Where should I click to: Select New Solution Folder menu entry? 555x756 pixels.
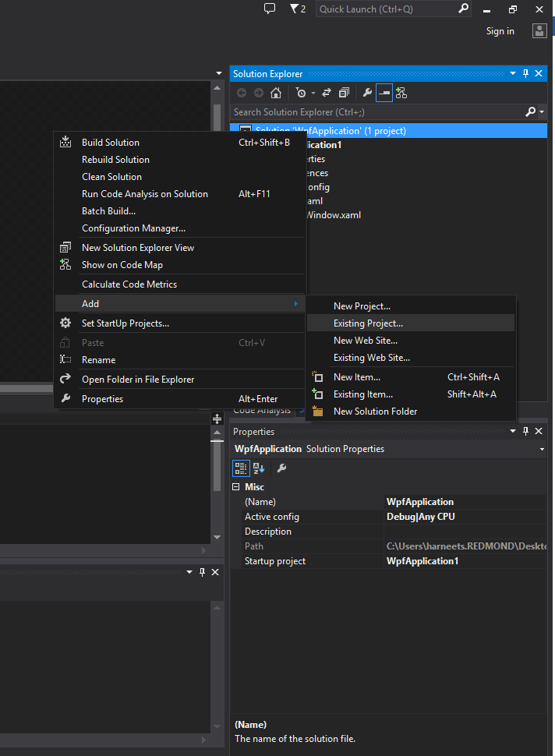point(375,412)
